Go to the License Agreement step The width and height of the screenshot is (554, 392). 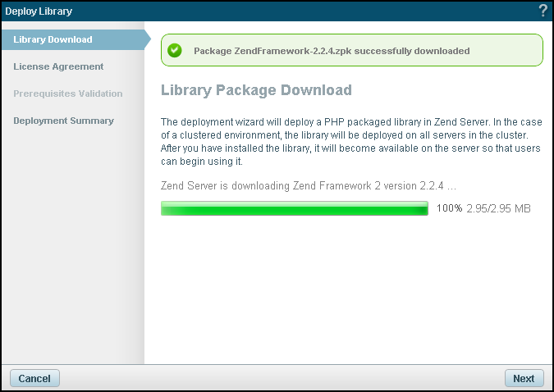tap(58, 66)
